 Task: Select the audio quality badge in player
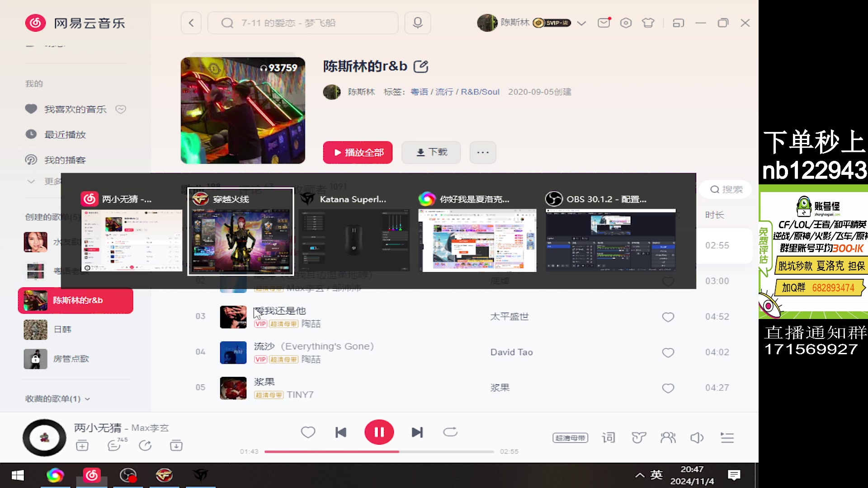coord(571,438)
